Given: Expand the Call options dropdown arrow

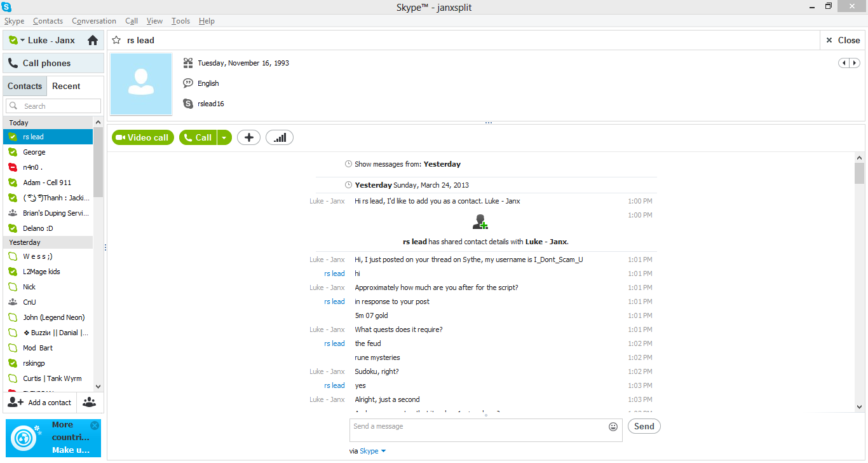Looking at the screenshot, I should point(225,137).
